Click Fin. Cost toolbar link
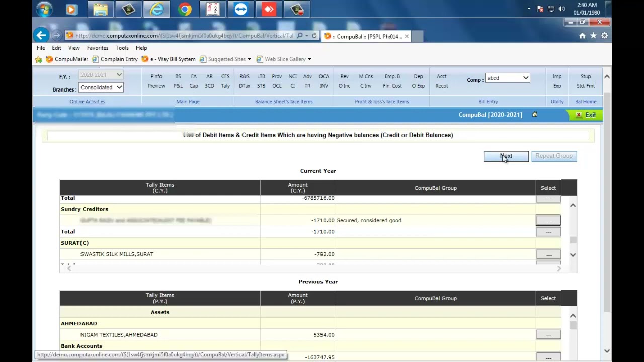The width and height of the screenshot is (644, 362). [x=392, y=86]
